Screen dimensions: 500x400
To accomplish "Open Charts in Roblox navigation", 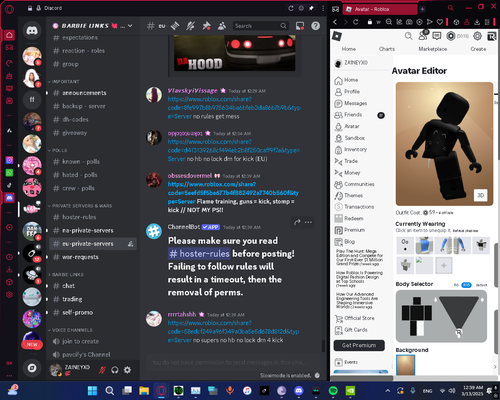I will point(387,49).
